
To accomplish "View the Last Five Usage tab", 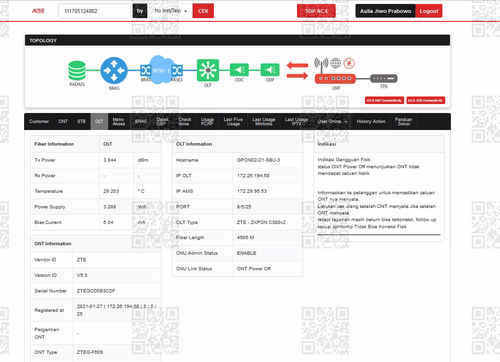I will (x=233, y=121).
